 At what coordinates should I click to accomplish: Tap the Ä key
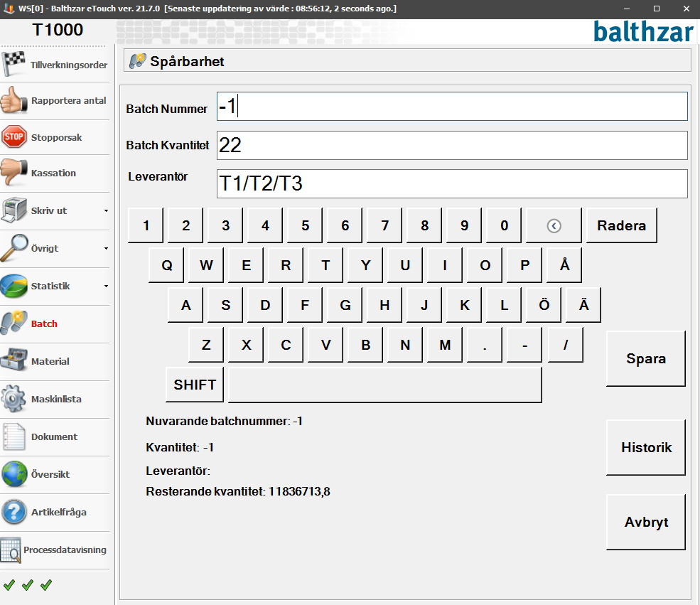pos(583,305)
